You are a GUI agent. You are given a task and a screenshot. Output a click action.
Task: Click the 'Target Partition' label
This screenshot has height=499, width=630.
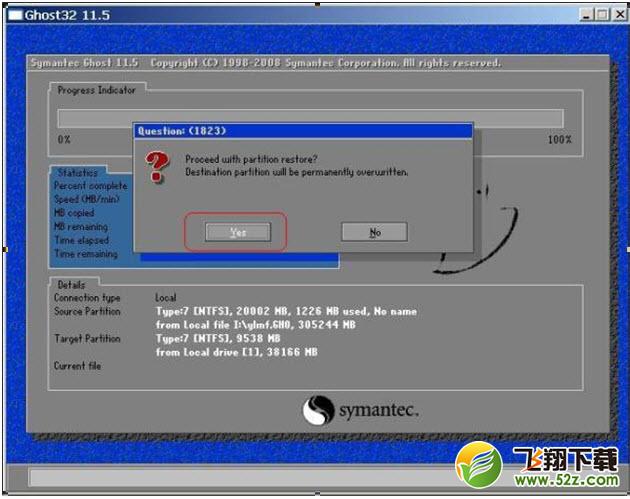pyautogui.click(x=87, y=339)
